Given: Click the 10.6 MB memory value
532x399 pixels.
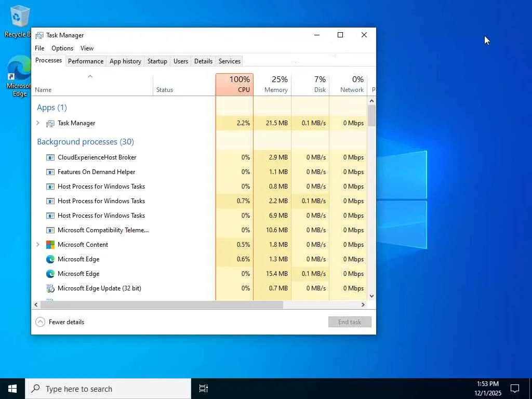Looking at the screenshot, I should pos(277,230).
